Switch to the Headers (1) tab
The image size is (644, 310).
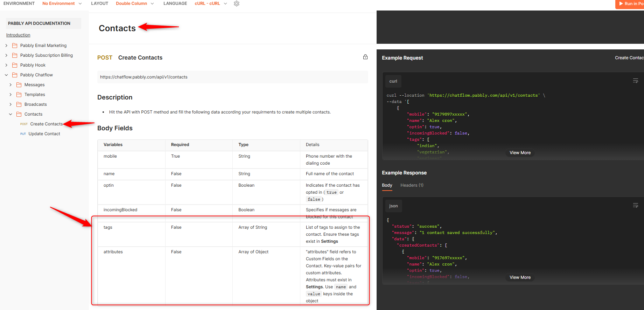tap(412, 185)
